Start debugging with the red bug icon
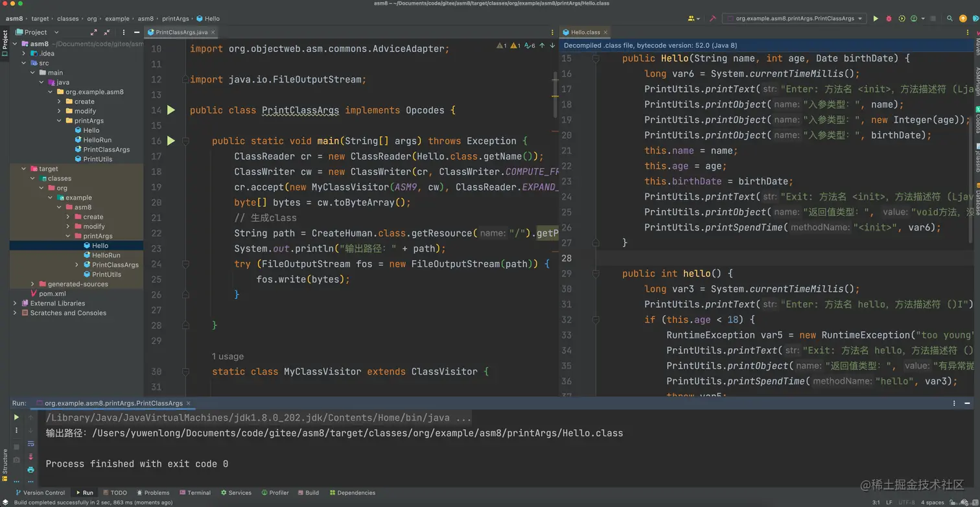Image resolution: width=980 pixels, height=507 pixels. 889,19
